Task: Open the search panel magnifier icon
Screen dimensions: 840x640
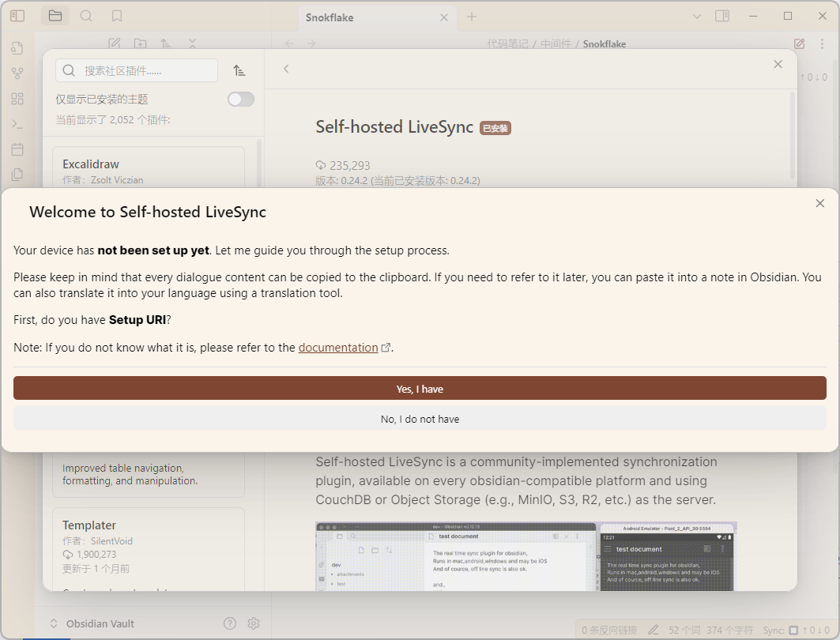Action: pos(86,16)
